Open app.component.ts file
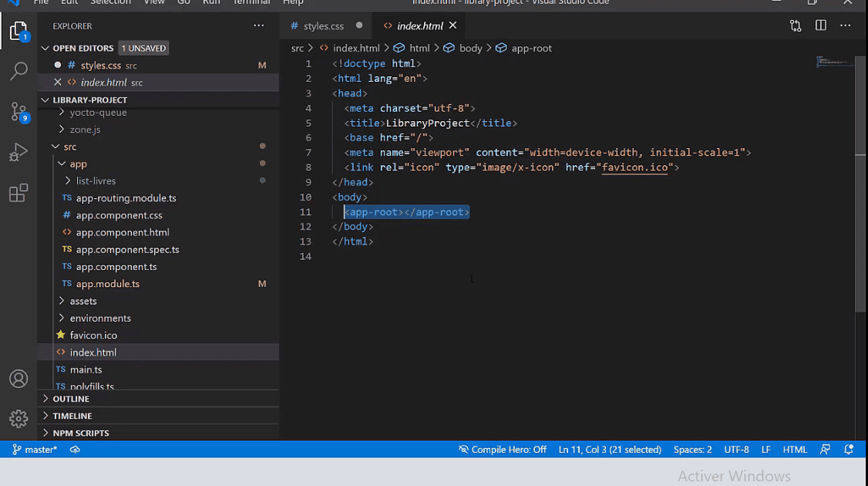The width and height of the screenshot is (868, 486). (x=116, y=267)
